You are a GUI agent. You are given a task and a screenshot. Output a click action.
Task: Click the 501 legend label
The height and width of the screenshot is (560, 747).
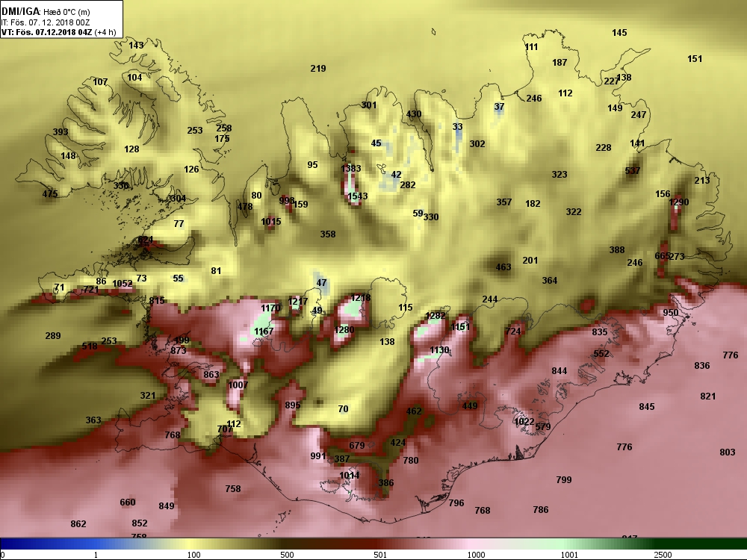(380, 555)
